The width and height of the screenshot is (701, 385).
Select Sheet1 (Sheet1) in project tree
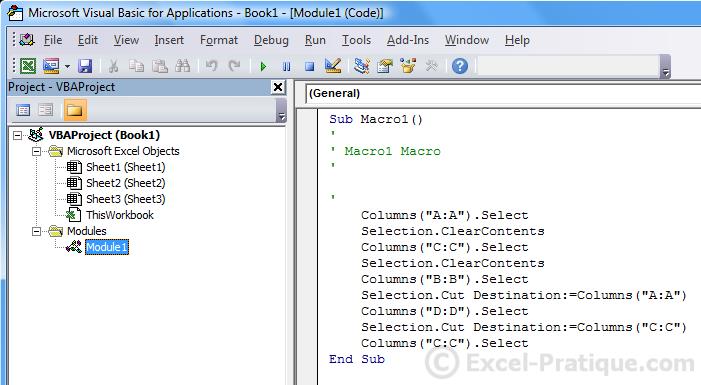[x=126, y=167]
